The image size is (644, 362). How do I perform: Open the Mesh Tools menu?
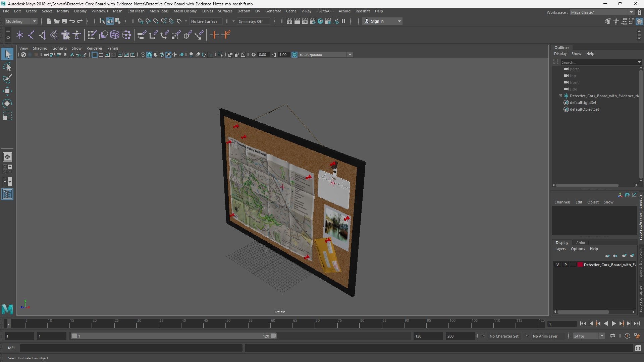(159, 11)
